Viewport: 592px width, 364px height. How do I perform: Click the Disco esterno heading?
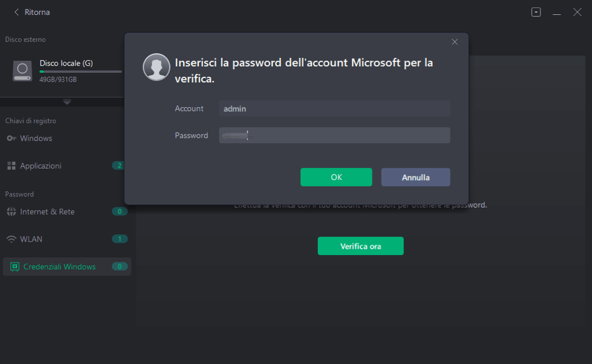[x=25, y=39]
